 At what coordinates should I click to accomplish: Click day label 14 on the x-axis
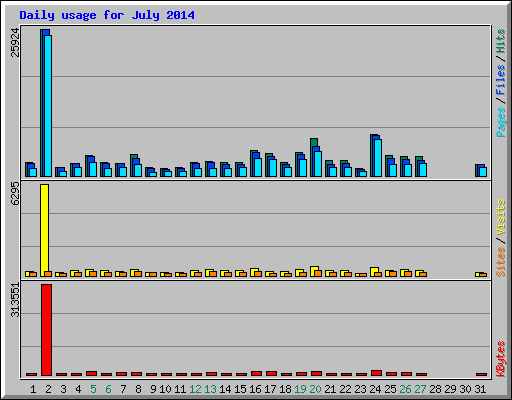[225, 389]
